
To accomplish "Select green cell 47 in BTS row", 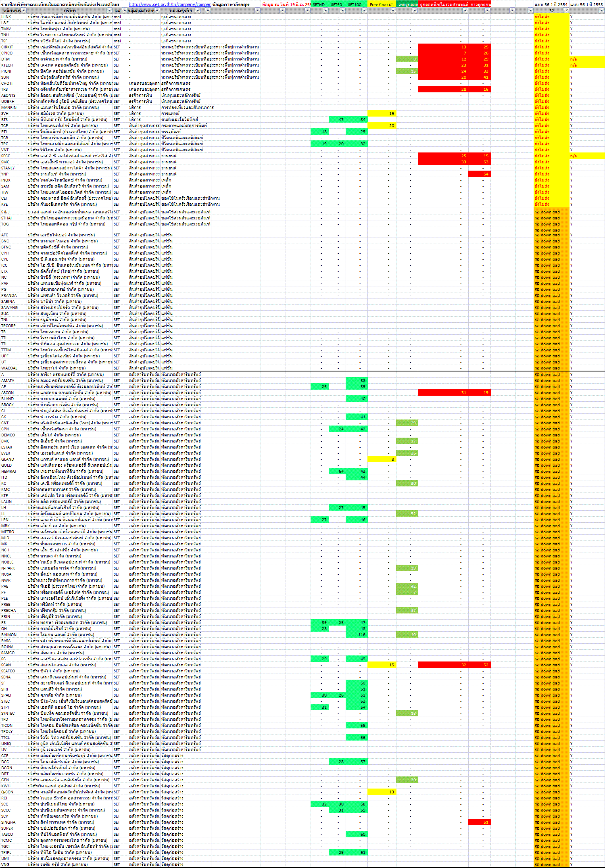I will coord(337,120).
